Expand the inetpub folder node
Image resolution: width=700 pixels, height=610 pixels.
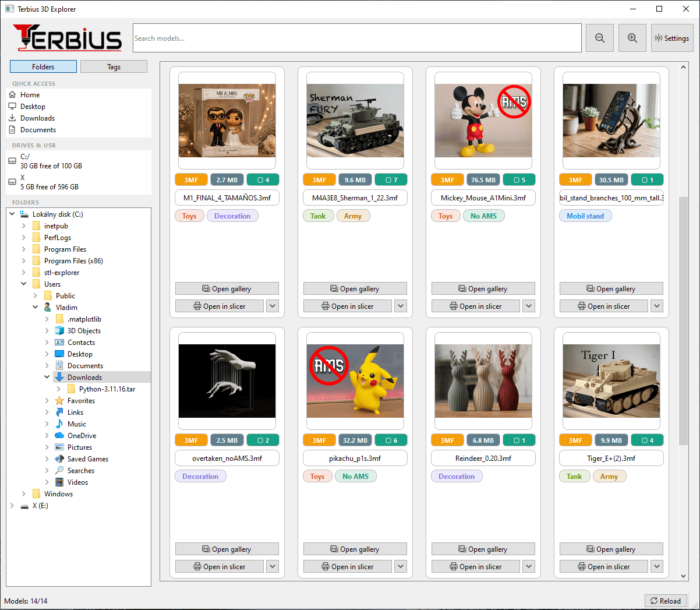click(x=24, y=225)
